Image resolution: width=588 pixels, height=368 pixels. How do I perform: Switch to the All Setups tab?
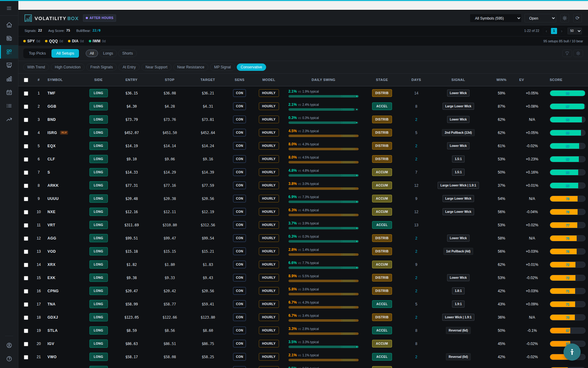coord(65,53)
